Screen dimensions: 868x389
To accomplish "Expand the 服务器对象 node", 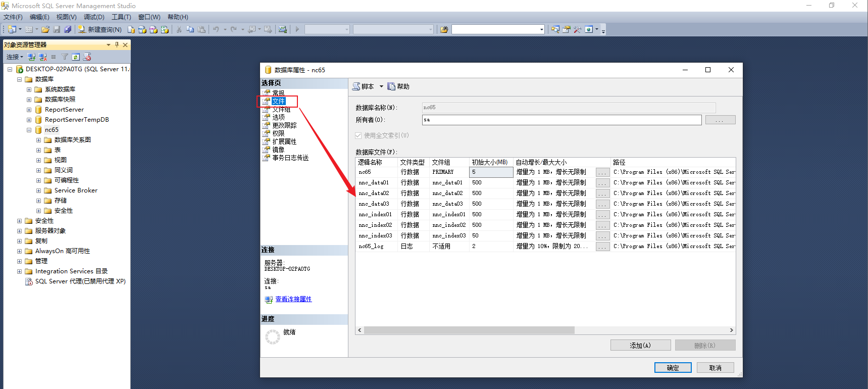I will 19,231.
